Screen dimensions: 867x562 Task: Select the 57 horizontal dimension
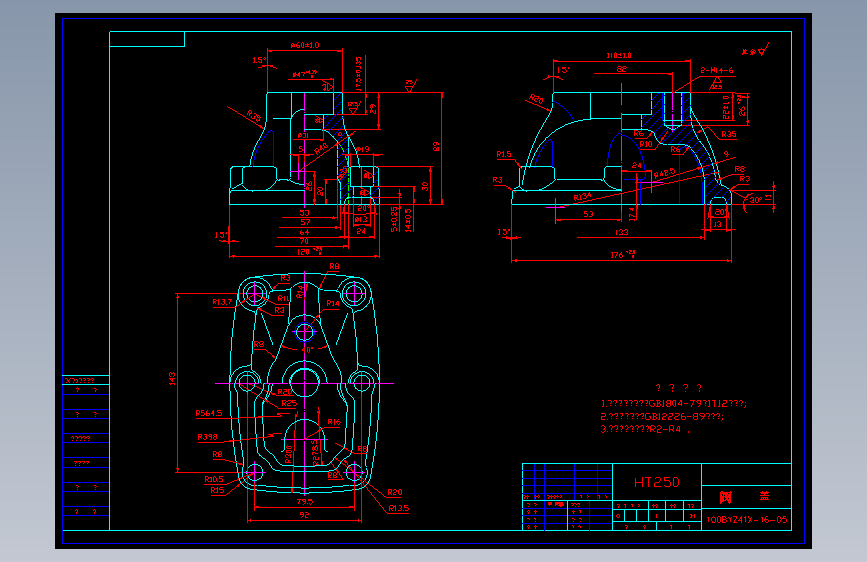(305, 222)
